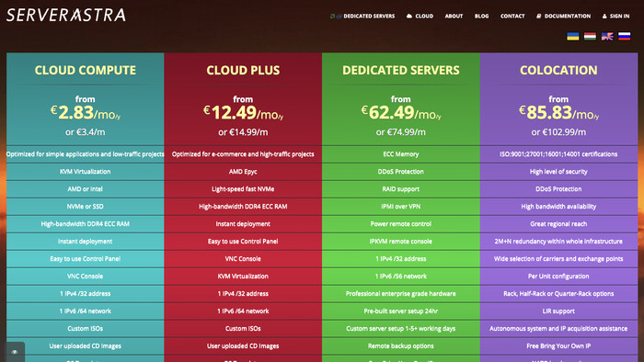This screenshot has height=362, width=644.
Task: Click 'High bandwidth availability' row
Action: 558,207
